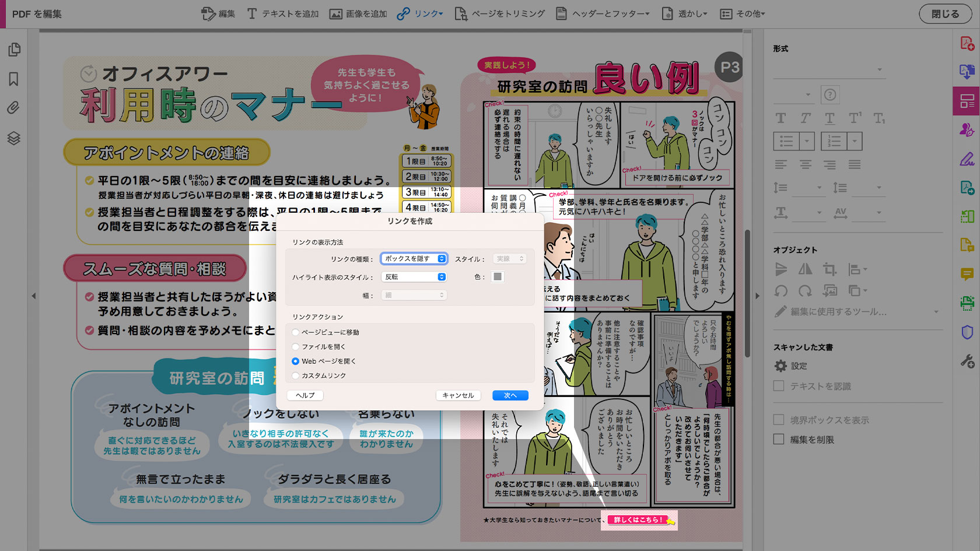Open the Organize Pages tool icon
This screenshot has height=551, width=980.
pyautogui.click(x=967, y=216)
